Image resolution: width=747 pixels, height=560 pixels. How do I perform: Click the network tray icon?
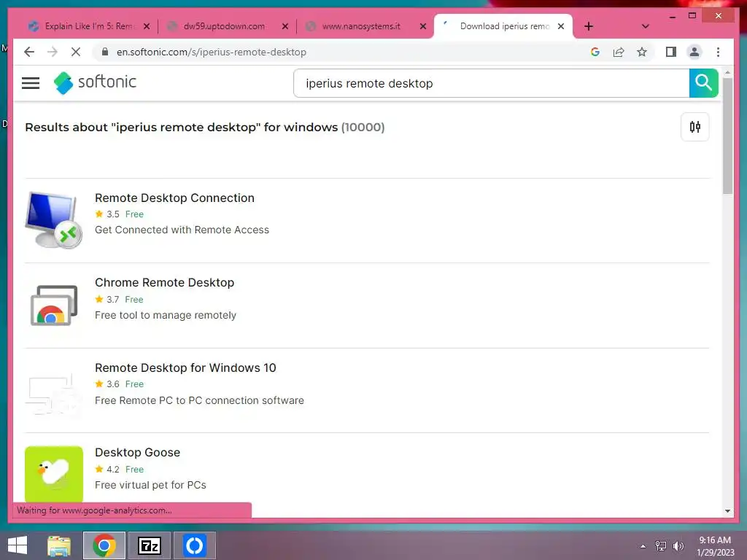coord(661,546)
